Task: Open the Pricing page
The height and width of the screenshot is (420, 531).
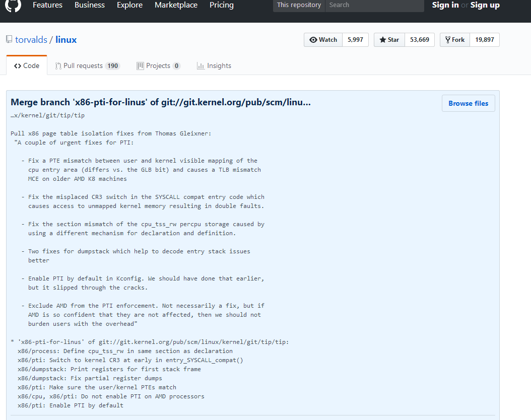Action: [221, 5]
